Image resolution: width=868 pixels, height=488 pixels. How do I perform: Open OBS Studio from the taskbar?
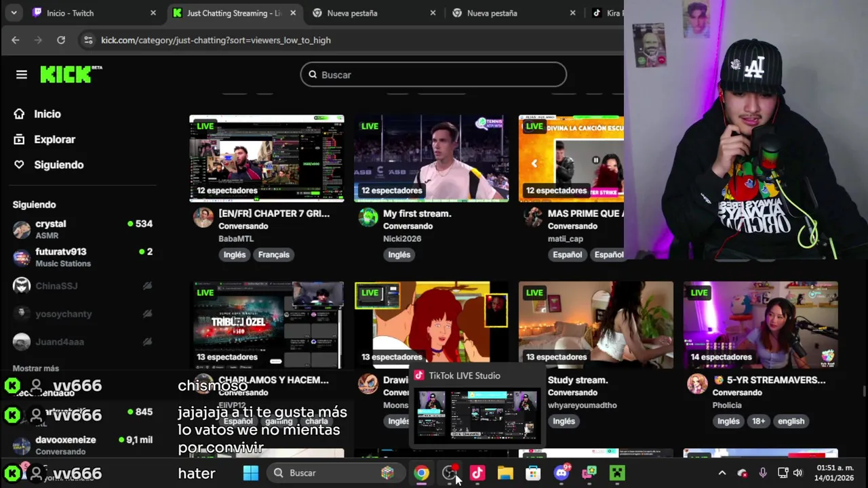coord(450,473)
